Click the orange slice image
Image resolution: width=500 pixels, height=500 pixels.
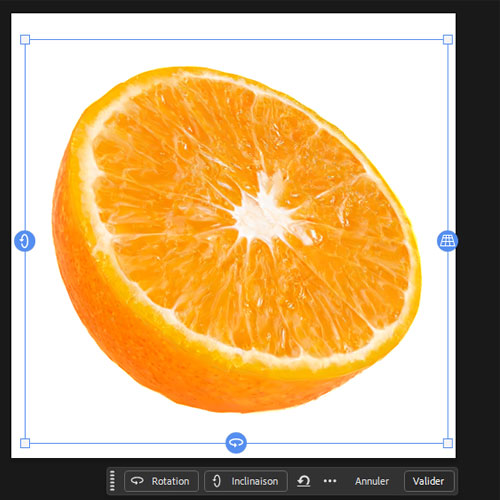tap(236, 239)
